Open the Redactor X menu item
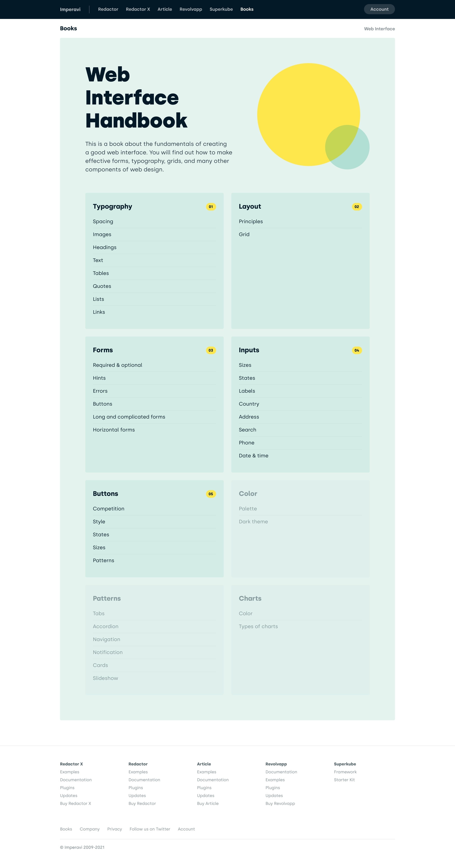This screenshot has height=868, width=455. tap(138, 9)
